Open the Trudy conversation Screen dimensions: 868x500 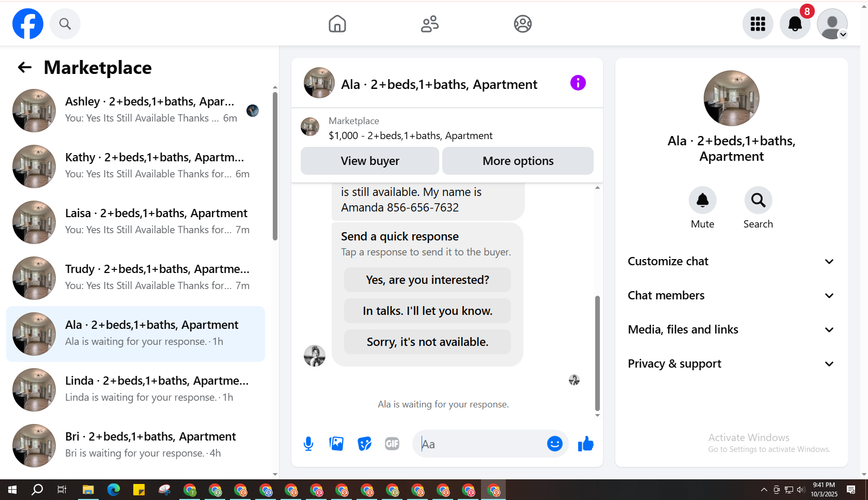click(x=135, y=278)
